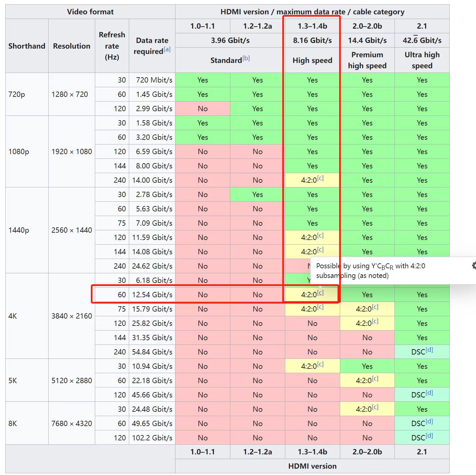Viewport: 476px width, 475px height.
Task: Open footnote [b] next to Standard
Action: coord(246,58)
